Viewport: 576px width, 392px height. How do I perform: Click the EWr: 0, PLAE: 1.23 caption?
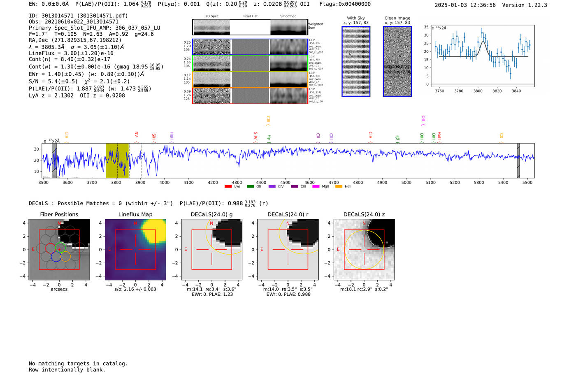[212, 294]
